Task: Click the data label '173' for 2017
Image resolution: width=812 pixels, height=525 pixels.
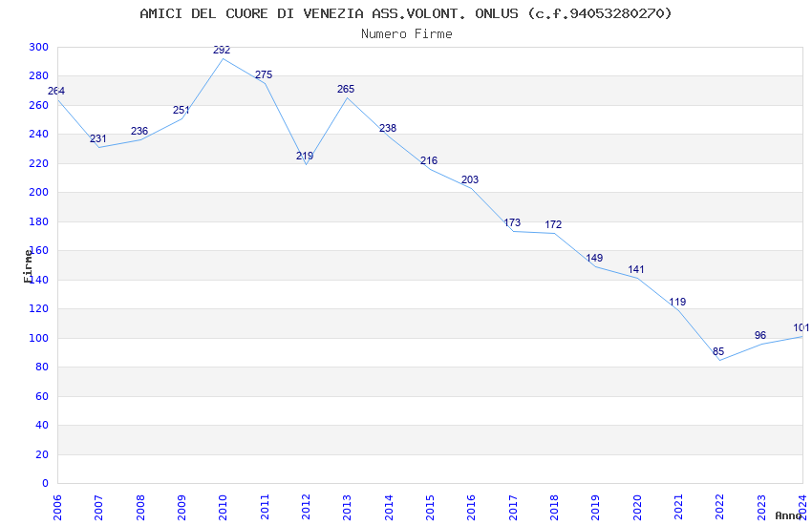Action: coord(512,222)
